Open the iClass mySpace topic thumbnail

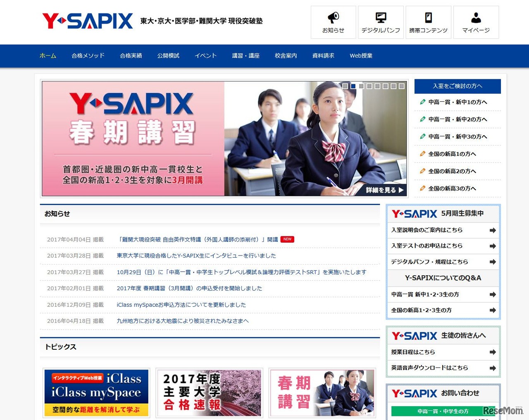(96, 393)
